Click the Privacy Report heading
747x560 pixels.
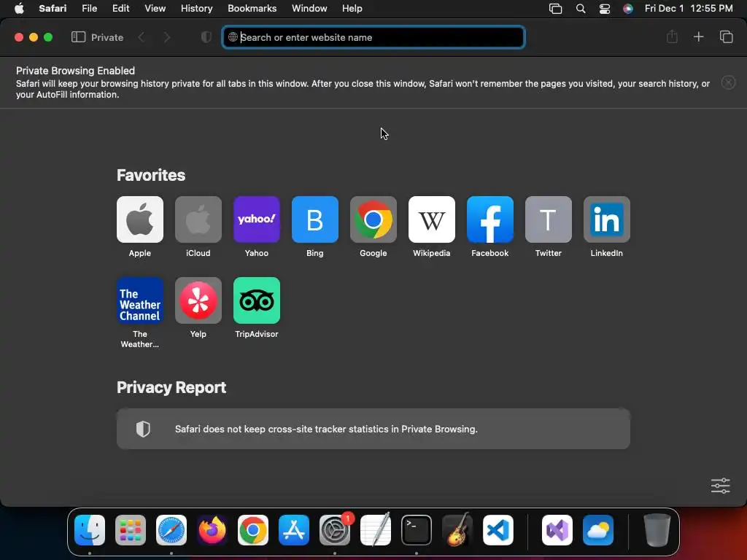[x=171, y=388]
